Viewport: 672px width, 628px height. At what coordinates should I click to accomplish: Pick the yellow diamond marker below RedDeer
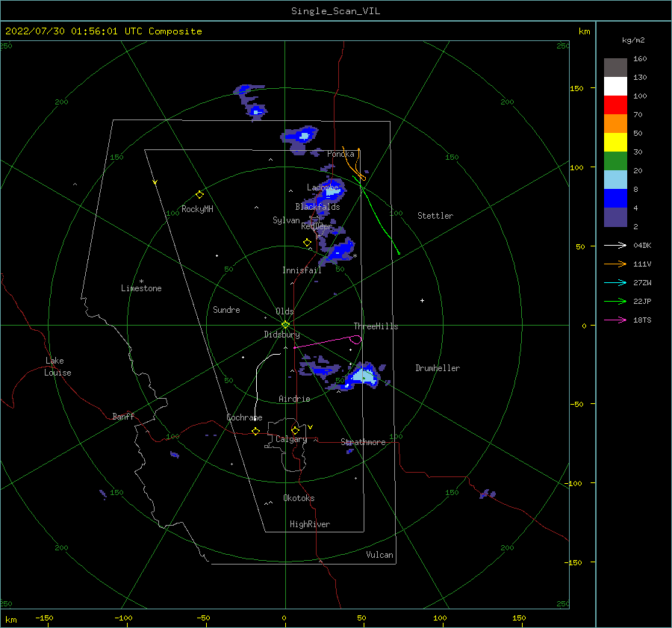pos(307,242)
